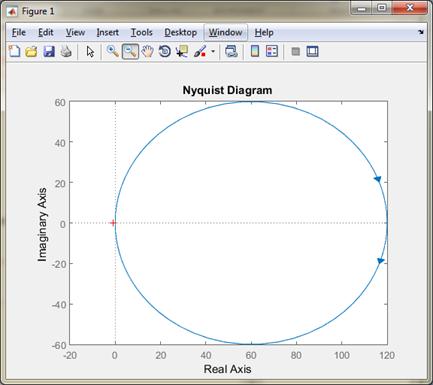Print the figure using the printer icon
Image resolution: width=433 pixels, height=385 pixels.
[66, 51]
